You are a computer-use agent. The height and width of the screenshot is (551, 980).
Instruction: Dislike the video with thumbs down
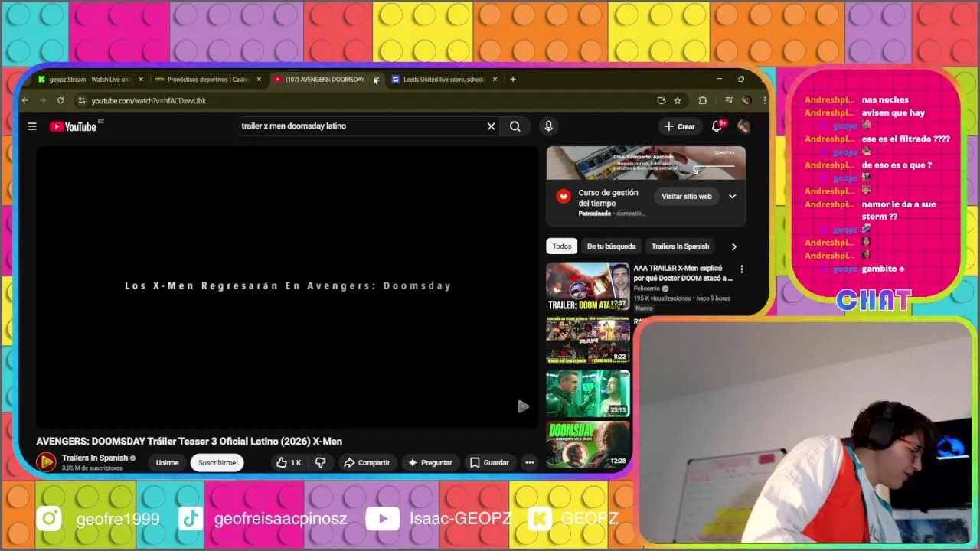(x=321, y=462)
